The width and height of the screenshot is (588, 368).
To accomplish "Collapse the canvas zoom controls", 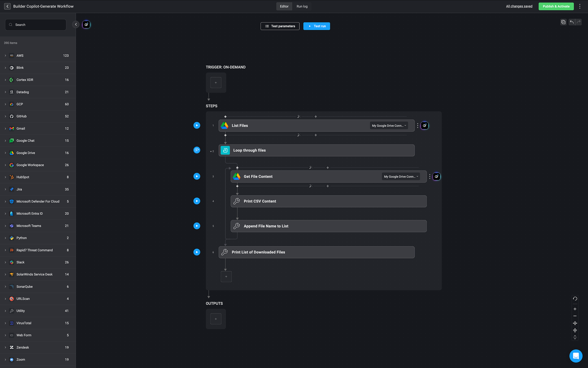I will [x=575, y=337].
